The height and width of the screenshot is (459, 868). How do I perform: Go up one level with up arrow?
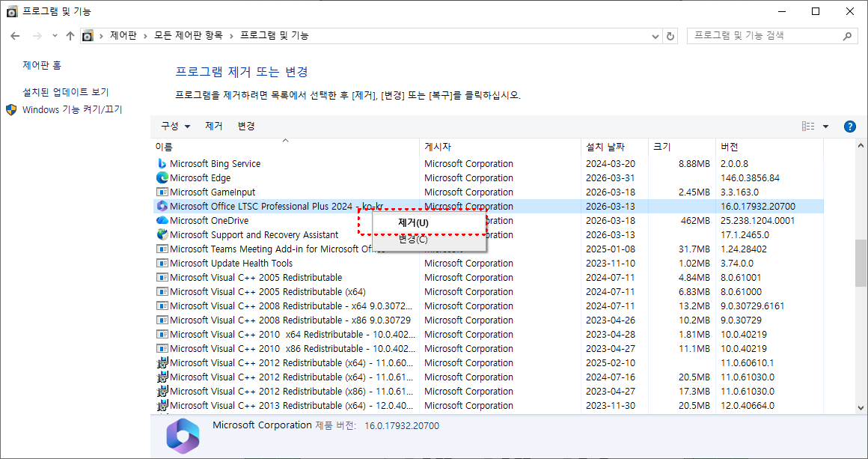click(70, 36)
